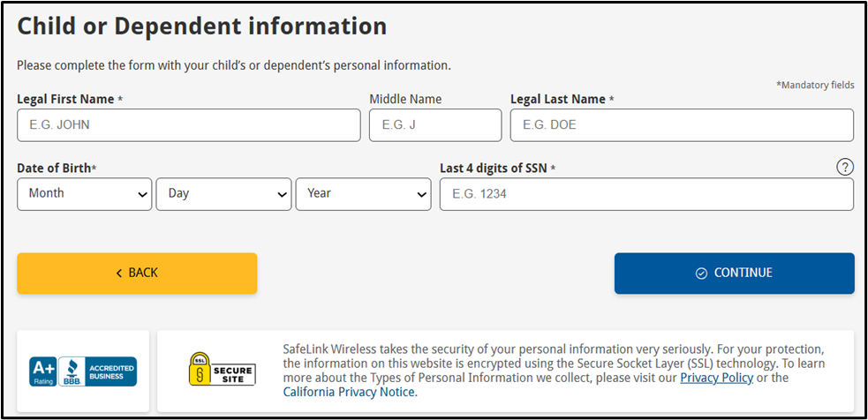Focus the Legal First Name field
Screen dimensions: 868x420
[188, 125]
